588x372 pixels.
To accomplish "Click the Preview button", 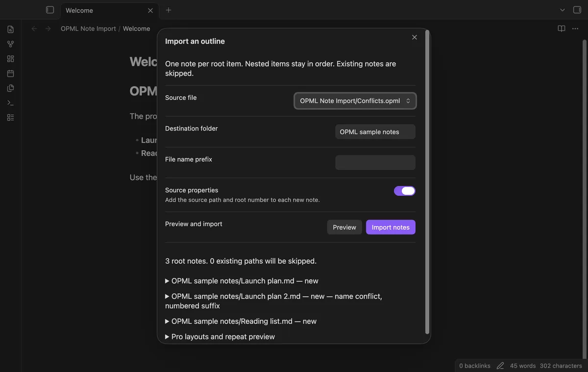I will [344, 227].
